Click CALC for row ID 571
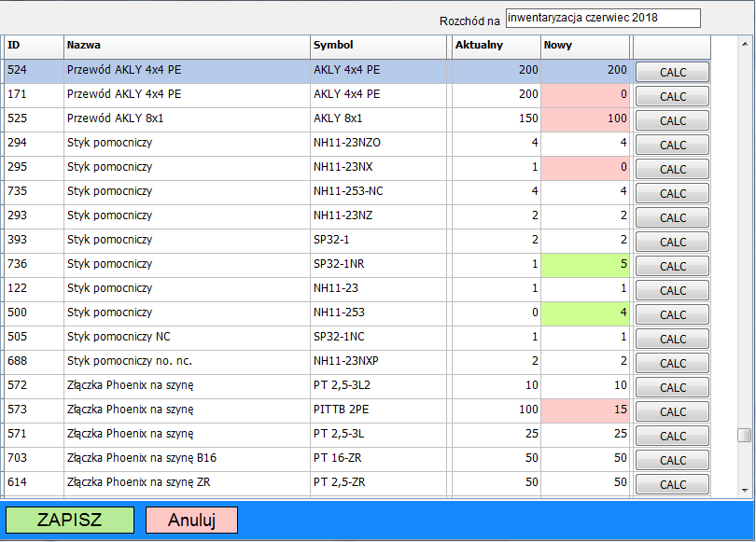The width and height of the screenshot is (756, 542). [x=672, y=436]
